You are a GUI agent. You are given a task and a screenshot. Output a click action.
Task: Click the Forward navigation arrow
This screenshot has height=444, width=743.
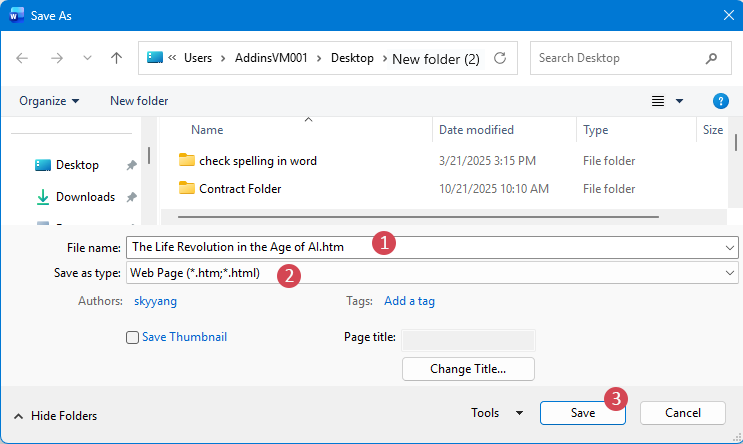pos(57,58)
